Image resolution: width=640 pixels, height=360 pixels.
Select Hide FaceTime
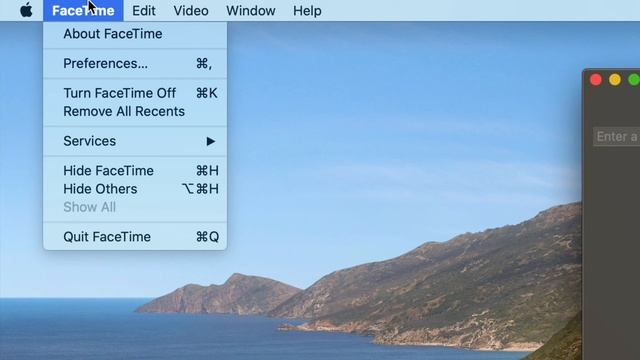coord(135,171)
